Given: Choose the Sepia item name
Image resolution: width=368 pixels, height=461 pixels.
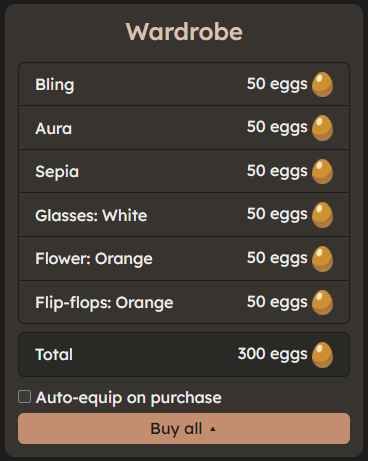Looking at the screenshot, I should (x=57, y=172).
